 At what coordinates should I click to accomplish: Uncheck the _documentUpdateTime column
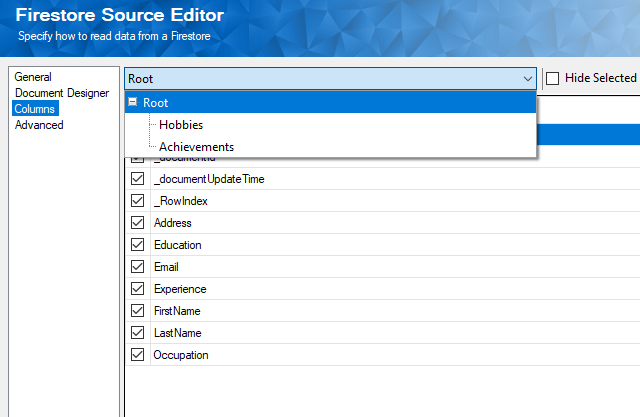point(138,179)
